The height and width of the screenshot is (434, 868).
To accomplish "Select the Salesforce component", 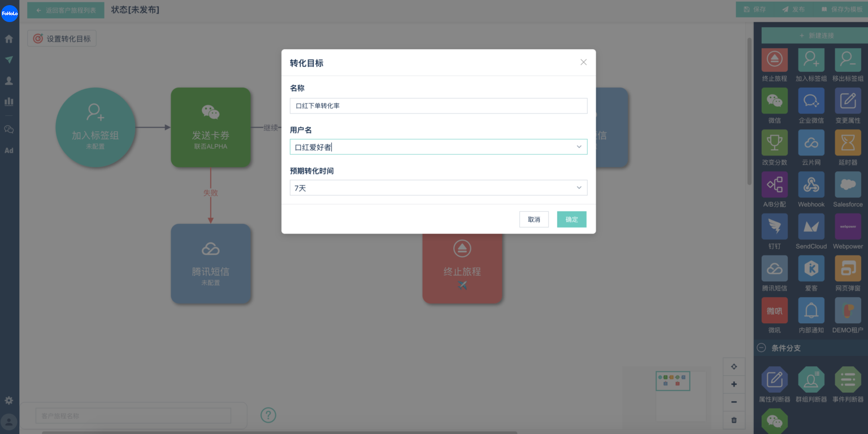I will (x=848, y=185).
